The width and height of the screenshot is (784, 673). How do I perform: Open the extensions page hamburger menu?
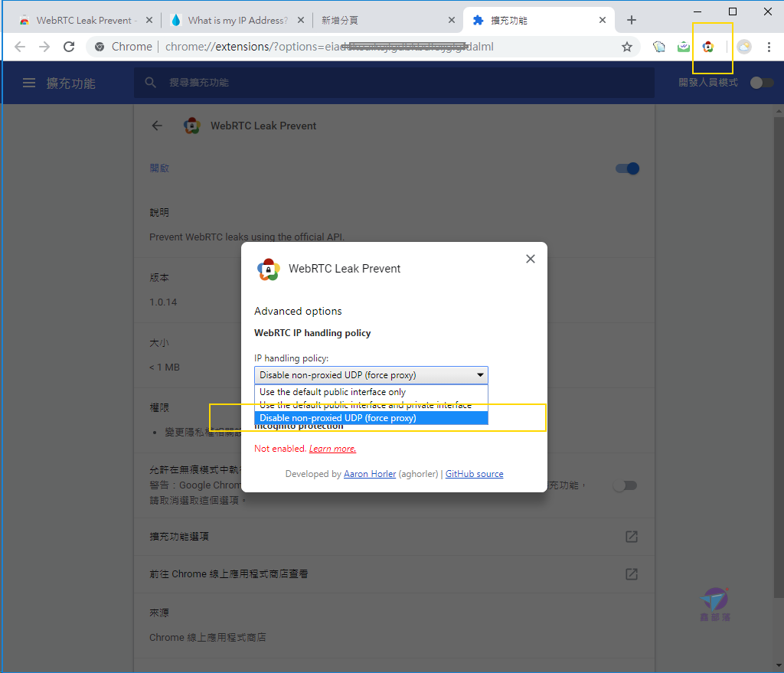click(x=29, y=83)
